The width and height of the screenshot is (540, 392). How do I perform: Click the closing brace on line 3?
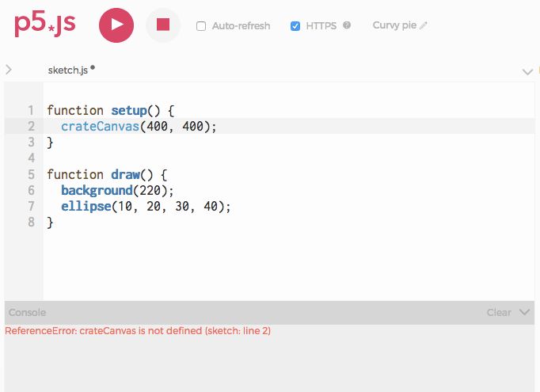click(50, 143)
